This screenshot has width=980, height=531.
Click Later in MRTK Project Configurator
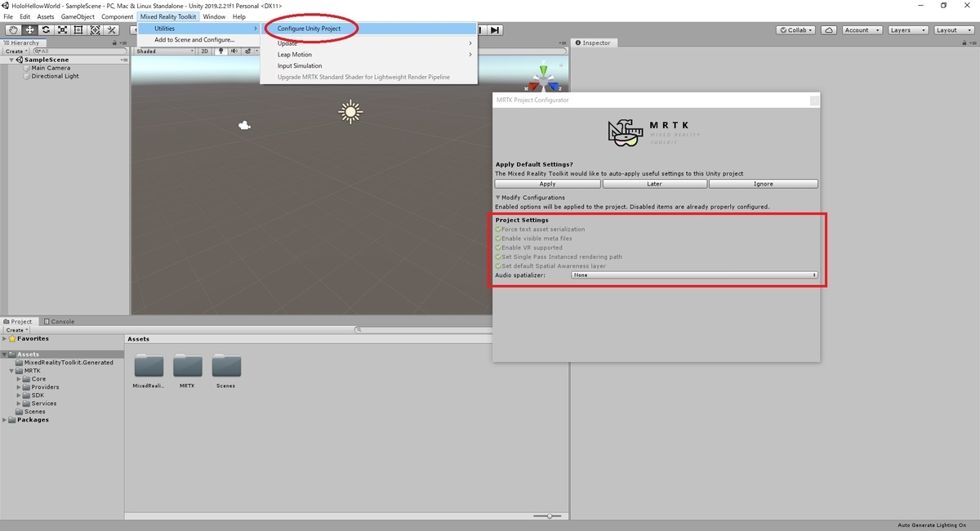tap(654, 184)
